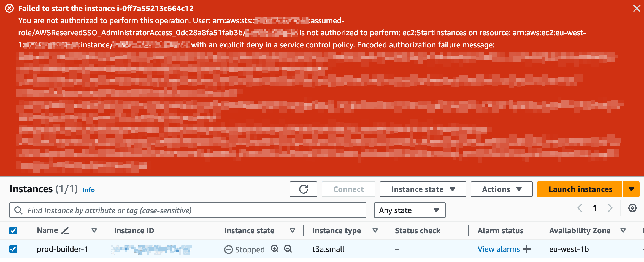Image resolution: width=644 pixels, height=262 pixels.
Task: Open the Any state filter dropdown
Action: (x=410, y=210)
